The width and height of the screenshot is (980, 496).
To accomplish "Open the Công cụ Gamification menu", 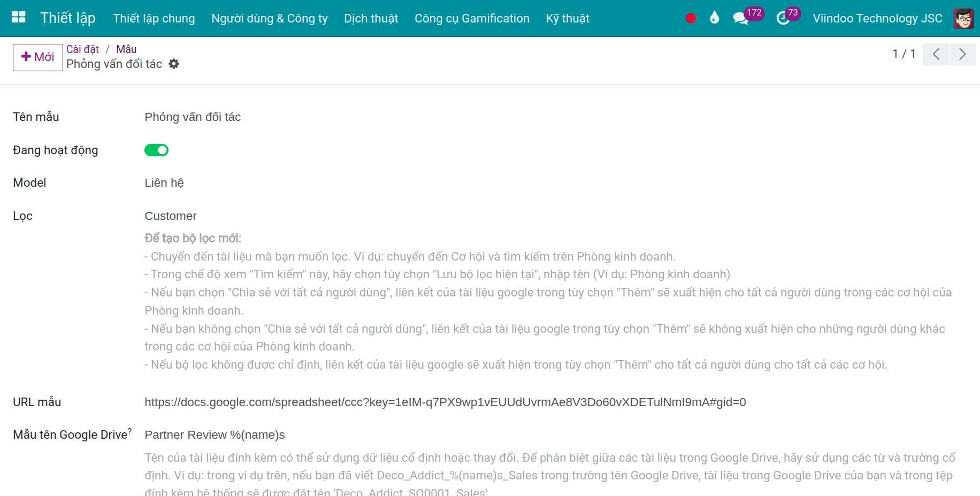I will click(x=472, y=18).
